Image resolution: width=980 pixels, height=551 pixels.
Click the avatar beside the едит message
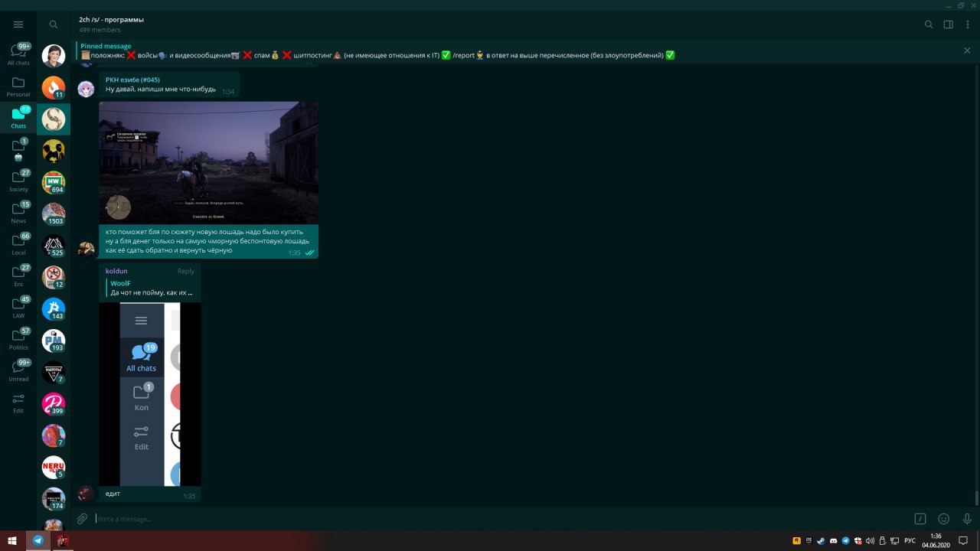(x=87, y=493)
